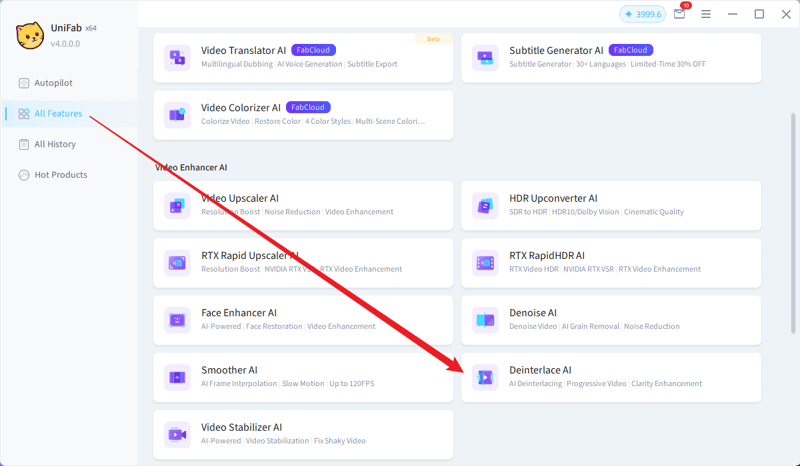The width and height of the screenshot is (800, 466).
Task: Open the mail notifications icon
Action: pyautogui.click(x=680, y=14)
